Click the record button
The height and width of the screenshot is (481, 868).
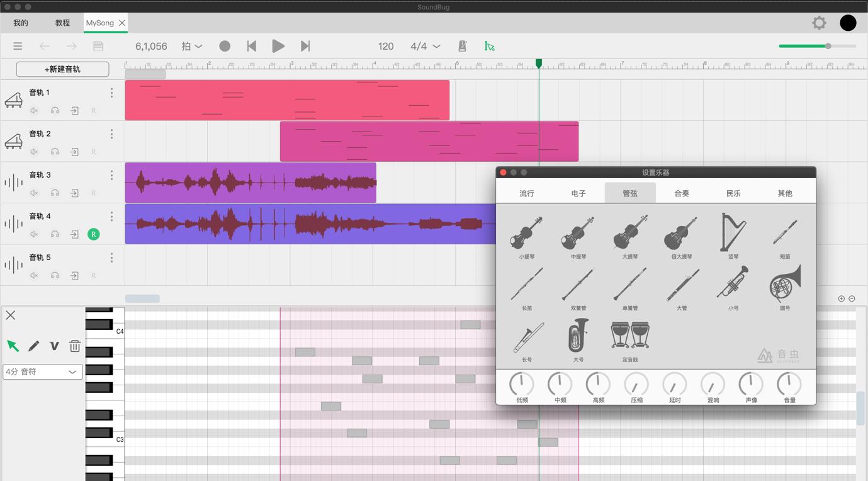(x=225, y=46)
